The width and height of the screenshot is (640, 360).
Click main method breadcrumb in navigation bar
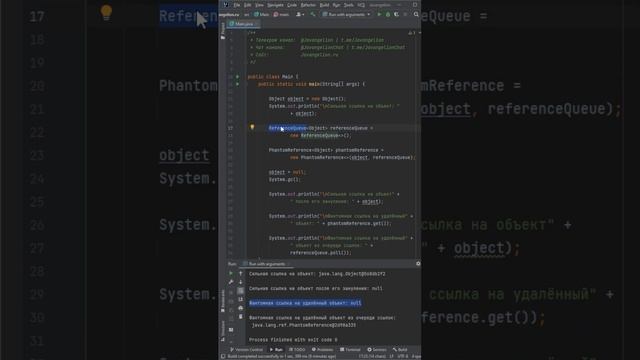(x=281, y=14)
